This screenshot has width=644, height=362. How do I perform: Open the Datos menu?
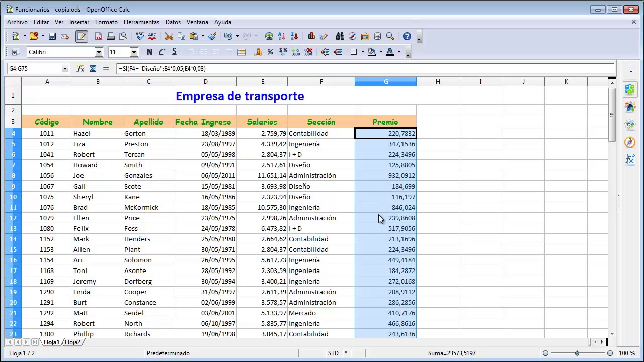pos(173,22)
